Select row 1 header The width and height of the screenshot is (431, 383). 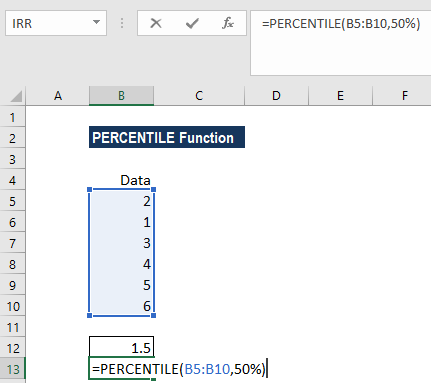[x=12, y=117]
